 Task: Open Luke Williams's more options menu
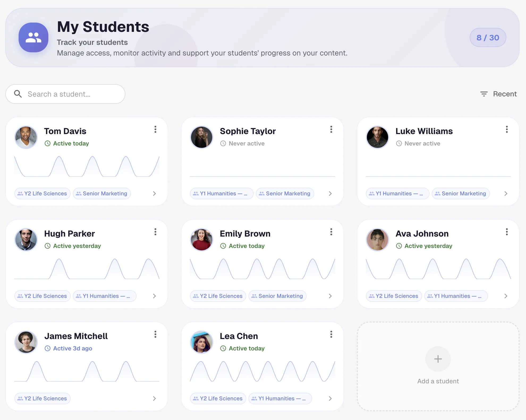pos(507,130)
